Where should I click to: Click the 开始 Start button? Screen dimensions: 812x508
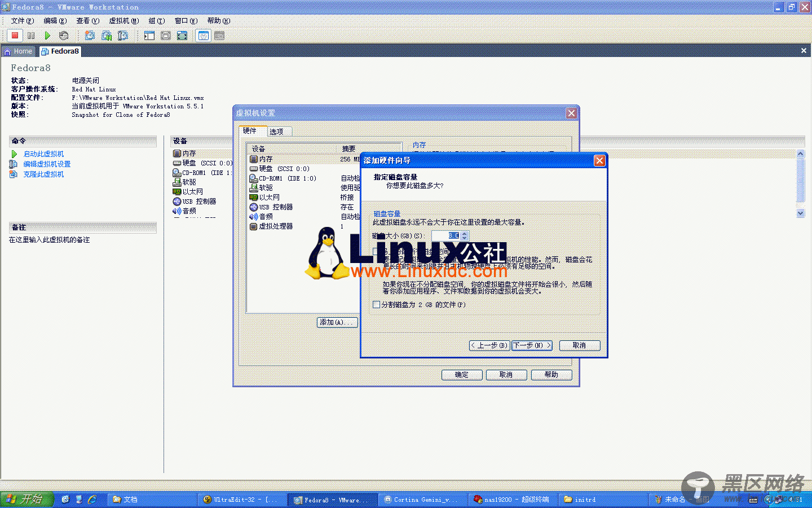27,499
